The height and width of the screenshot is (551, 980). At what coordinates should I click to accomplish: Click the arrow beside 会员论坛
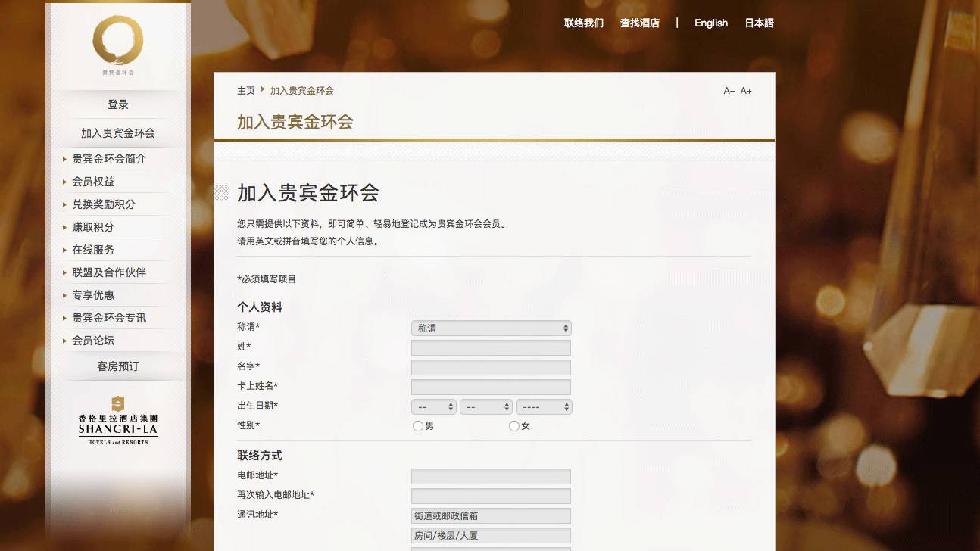pos(65,341)
